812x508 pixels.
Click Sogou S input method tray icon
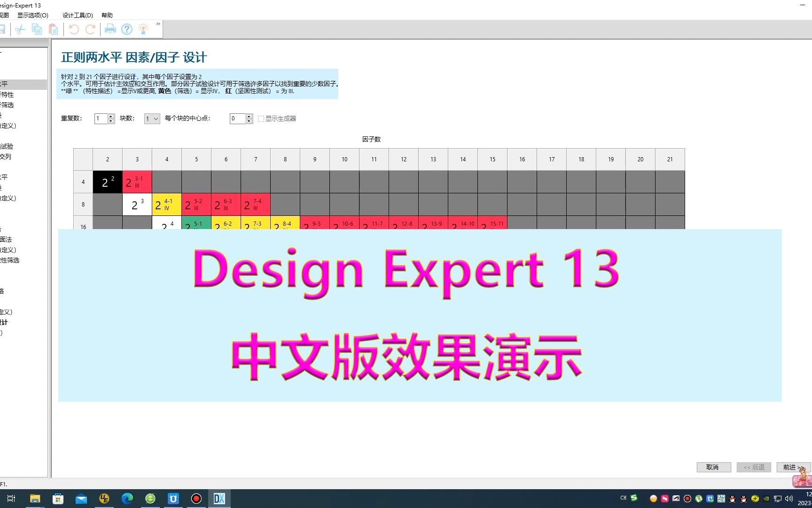tap(634, 498)
